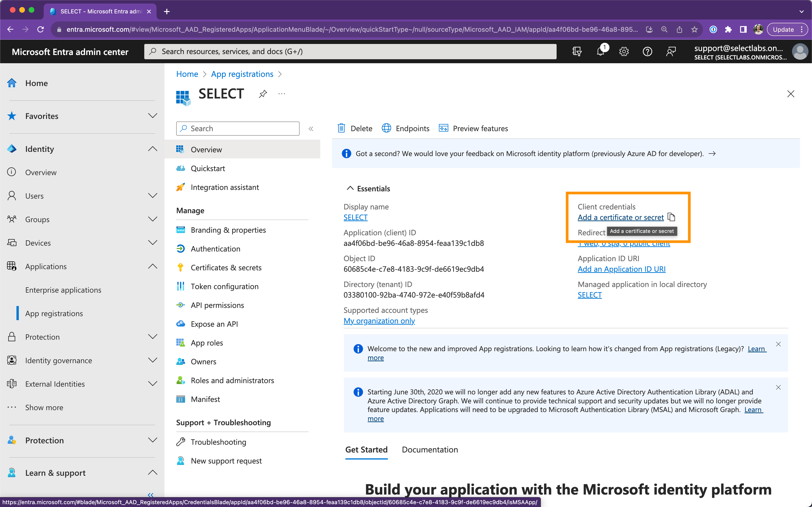This screenshot has height=507, width=812.
Task: Select the Get Started tab
Action: click(x=366, y=449)
